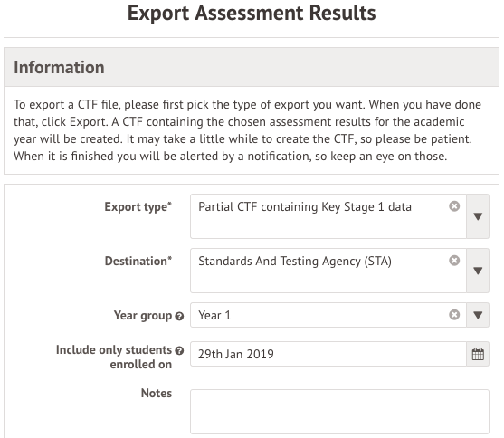Viewport: 504px width, 438px height.
Task: Clear the Destination selection
Action: (454, 261)
